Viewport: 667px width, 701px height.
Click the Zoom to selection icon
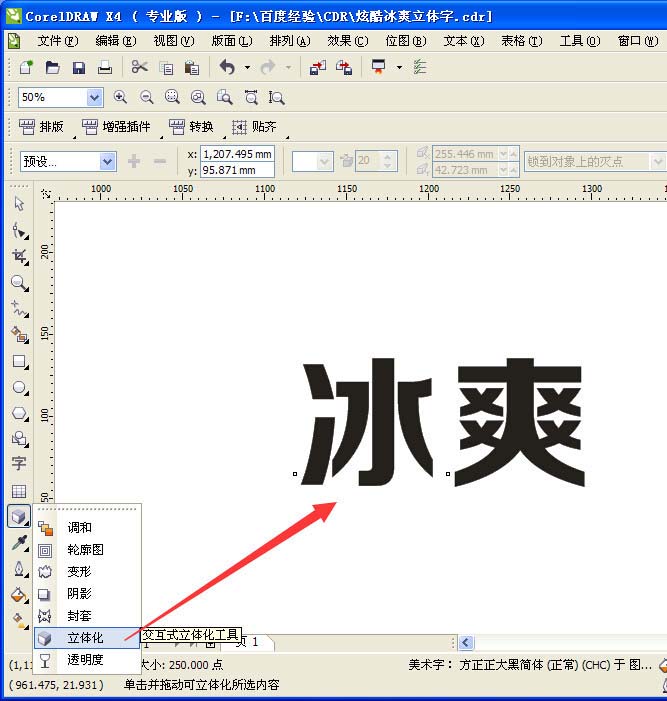(172, 97)
